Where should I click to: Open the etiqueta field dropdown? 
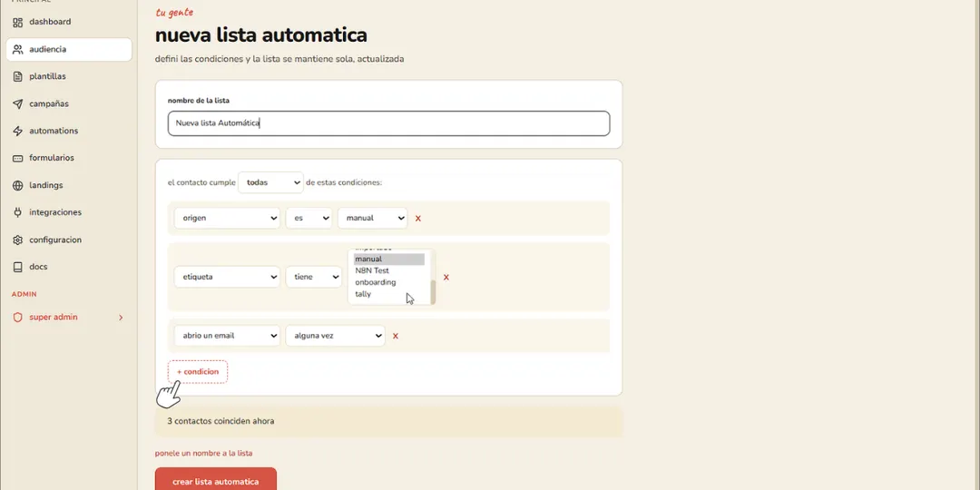[x=227, y=277]
